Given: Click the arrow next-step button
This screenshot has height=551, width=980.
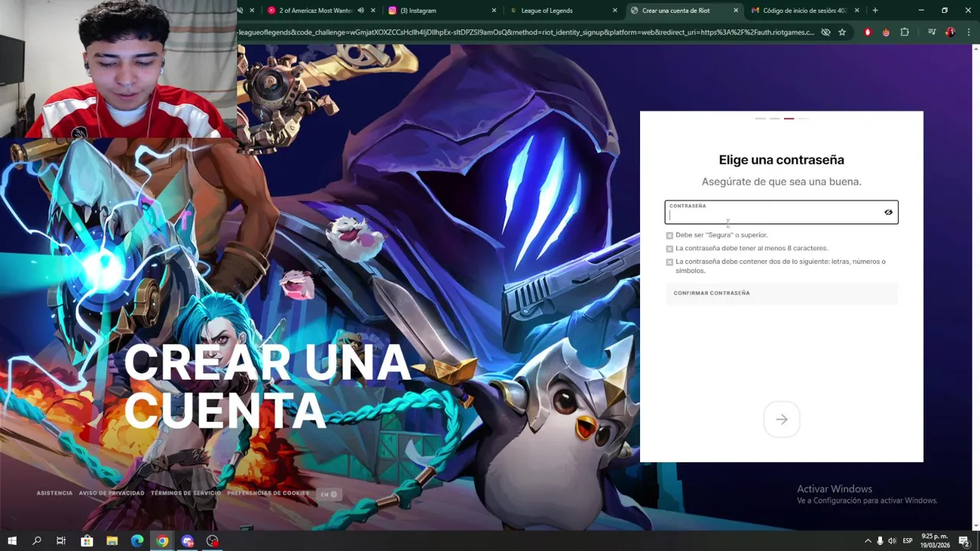Looking at the screenshot, I should point(782,419).
